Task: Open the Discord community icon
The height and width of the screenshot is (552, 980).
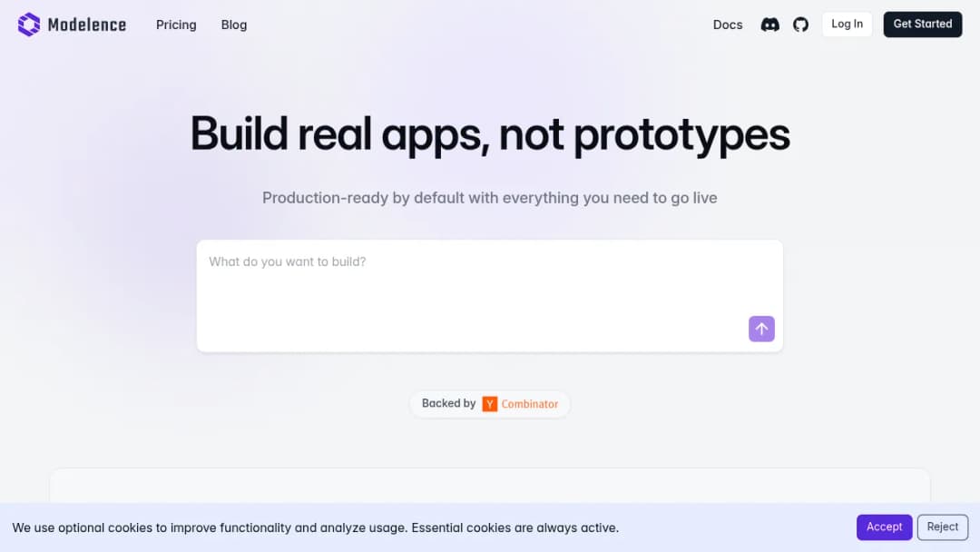Action: (770, 25)
